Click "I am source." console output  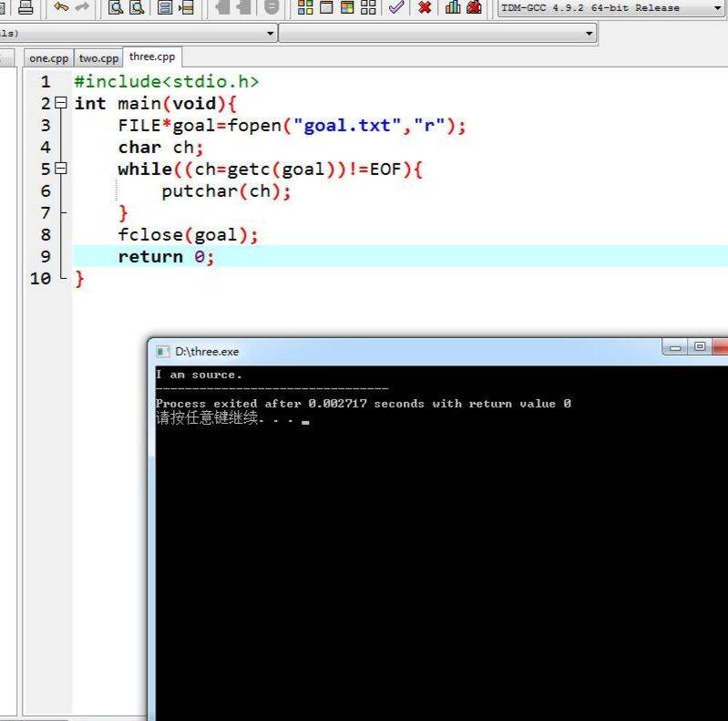pos(199,375)
